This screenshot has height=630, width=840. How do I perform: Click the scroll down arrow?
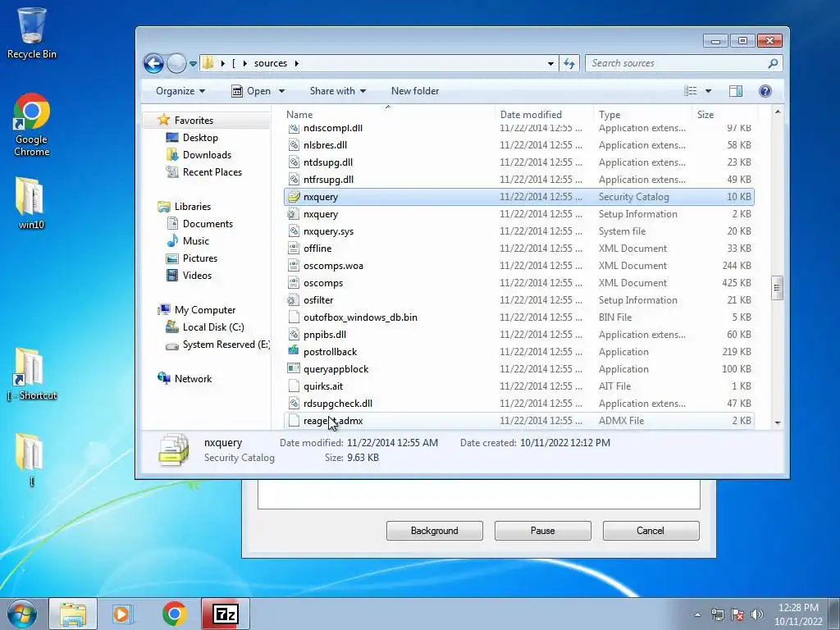click(778, 422)
